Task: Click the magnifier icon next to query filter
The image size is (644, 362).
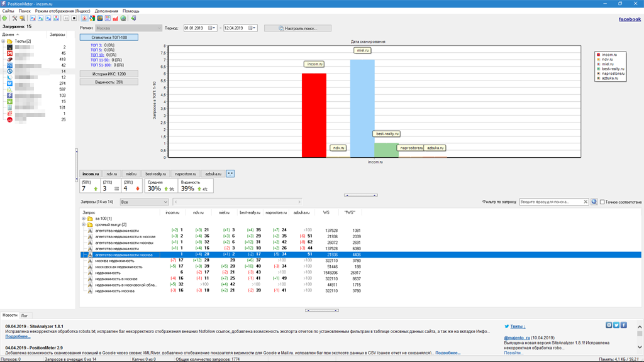Action: coord(594,202)
